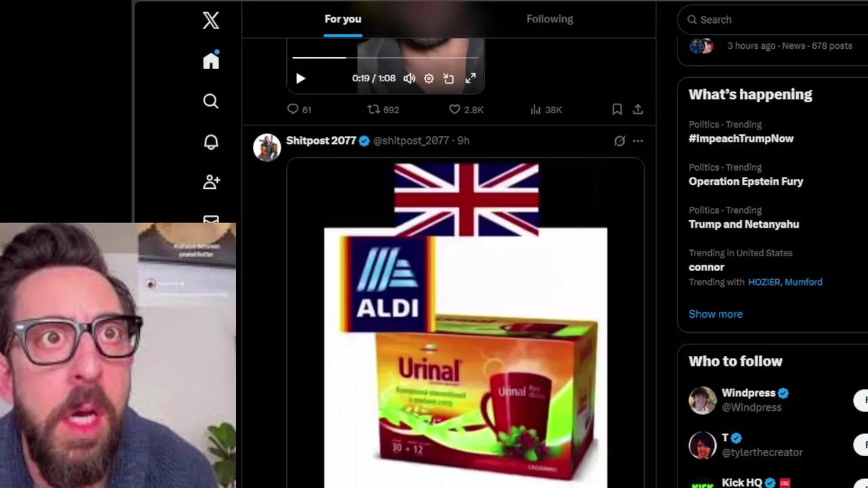
Task: Open the 9h timestamp link
Action: (x=463, y=140)
